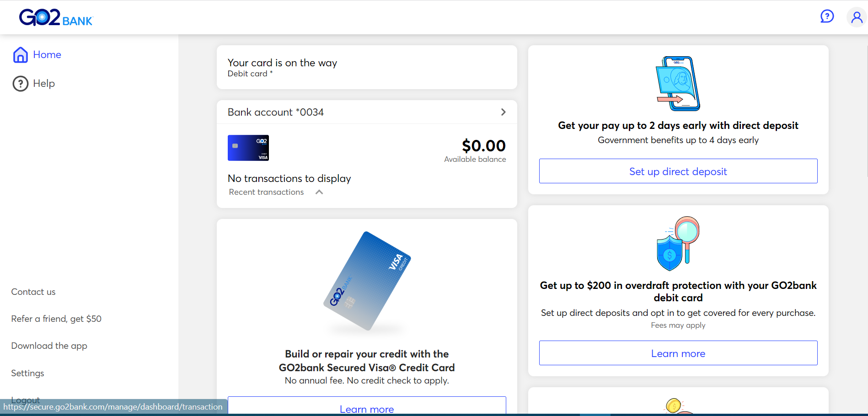The height and width of the screenshot is (416, 868).
Task: Open the user profile icon
Action: coord(857,17)
